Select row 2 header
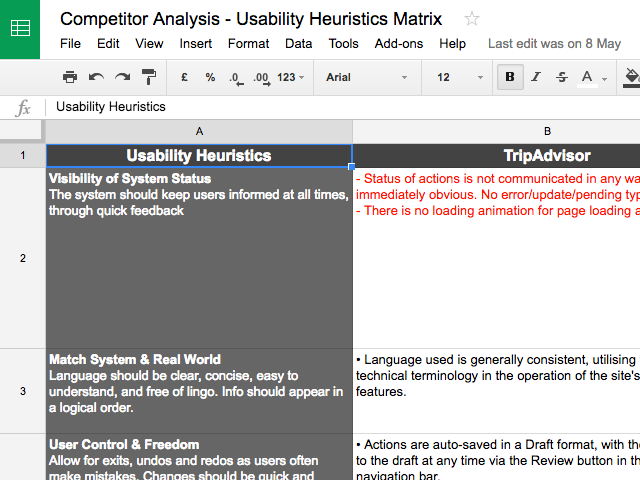Viewport: 640px width, 480px height. pyautogui.click(x=23, y=258)
